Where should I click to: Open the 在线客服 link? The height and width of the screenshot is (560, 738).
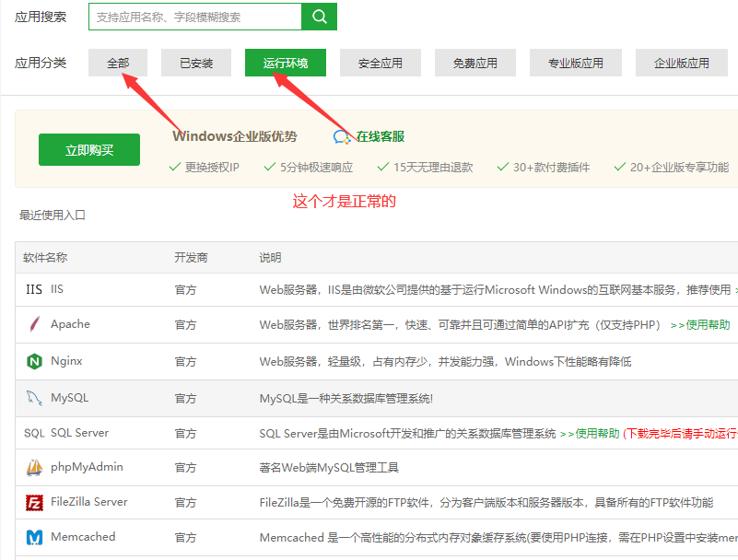381,136
